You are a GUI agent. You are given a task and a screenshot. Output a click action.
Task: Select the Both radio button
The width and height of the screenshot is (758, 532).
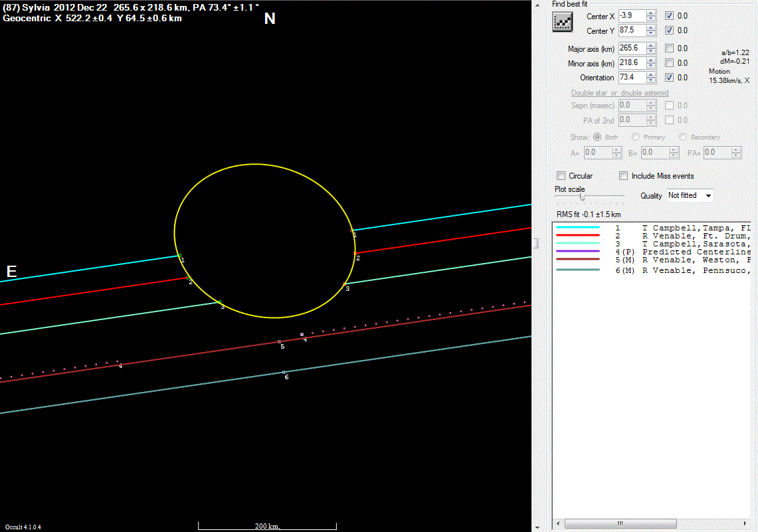tap(597, 137)
